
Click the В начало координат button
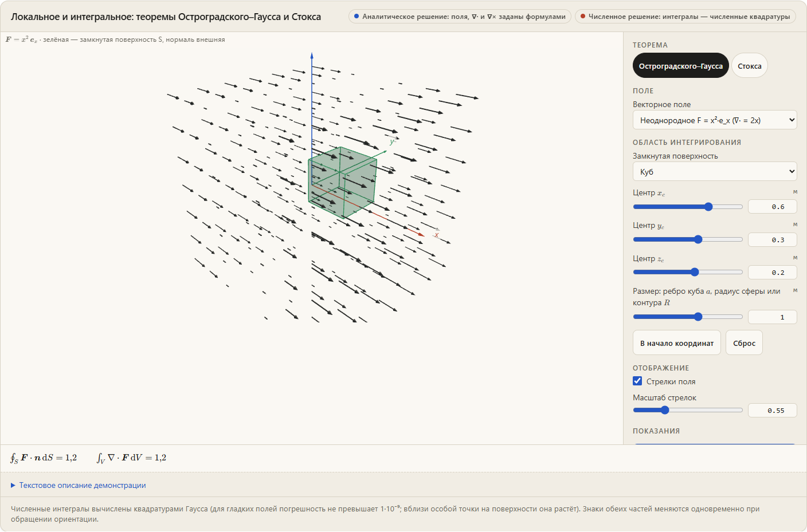click(676, 343)
